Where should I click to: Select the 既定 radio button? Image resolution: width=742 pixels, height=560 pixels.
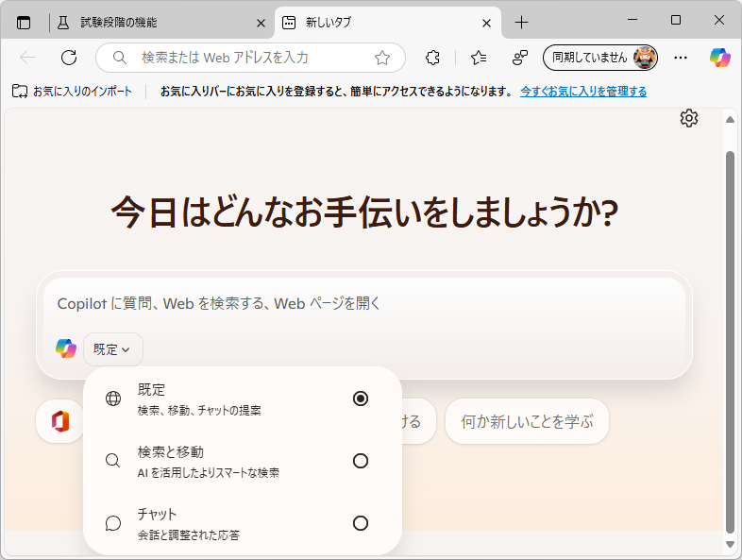click(x=360, y=399)
